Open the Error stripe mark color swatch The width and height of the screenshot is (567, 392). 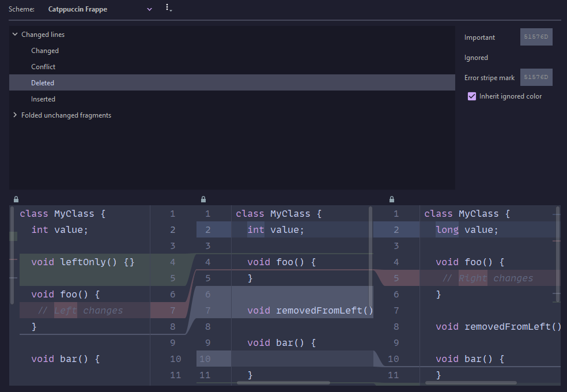coord(536,77)
